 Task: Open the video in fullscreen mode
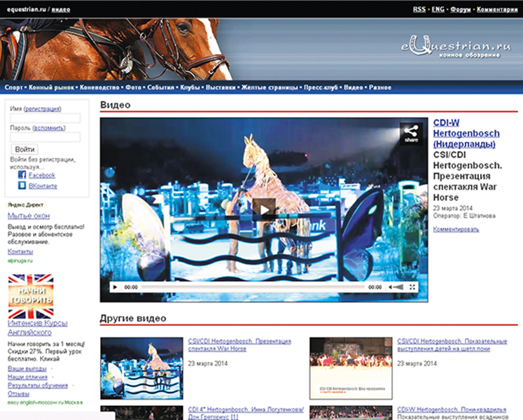pos(412,287)
